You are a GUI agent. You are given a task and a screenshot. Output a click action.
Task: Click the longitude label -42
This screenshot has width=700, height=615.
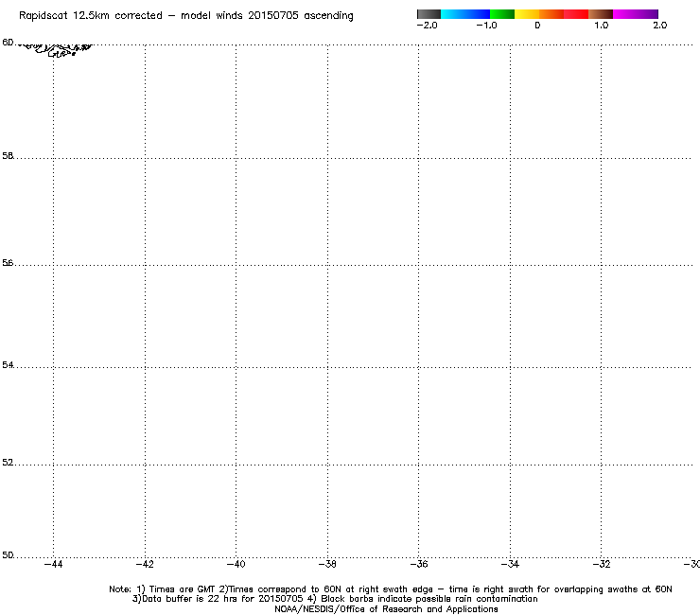click(x=145, y=565)
